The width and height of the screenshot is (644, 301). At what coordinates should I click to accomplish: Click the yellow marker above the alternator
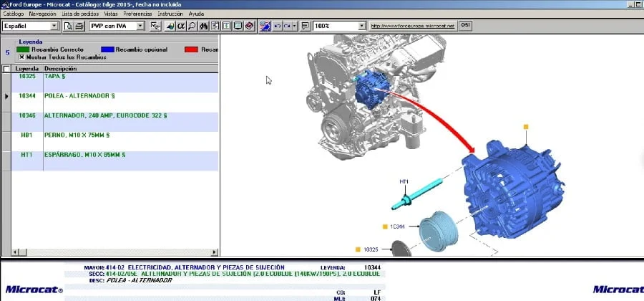pos(526,127)
